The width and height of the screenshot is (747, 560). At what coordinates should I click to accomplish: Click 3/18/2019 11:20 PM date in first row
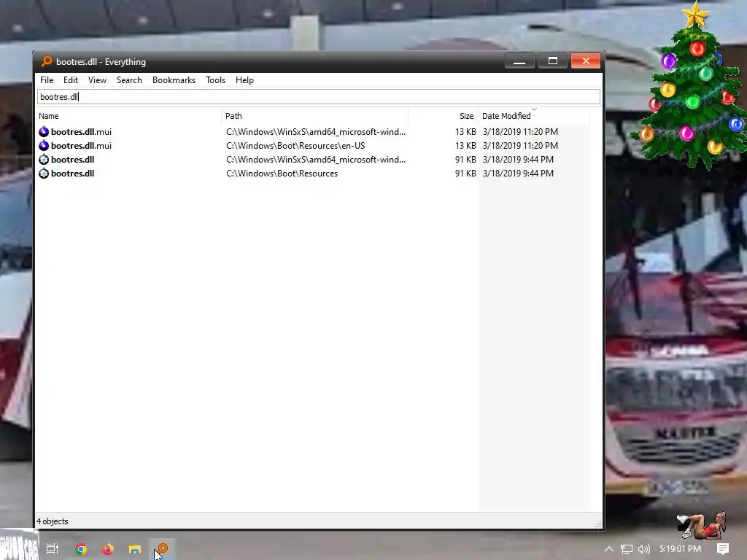pyautogui.click(x=519, y=132)
